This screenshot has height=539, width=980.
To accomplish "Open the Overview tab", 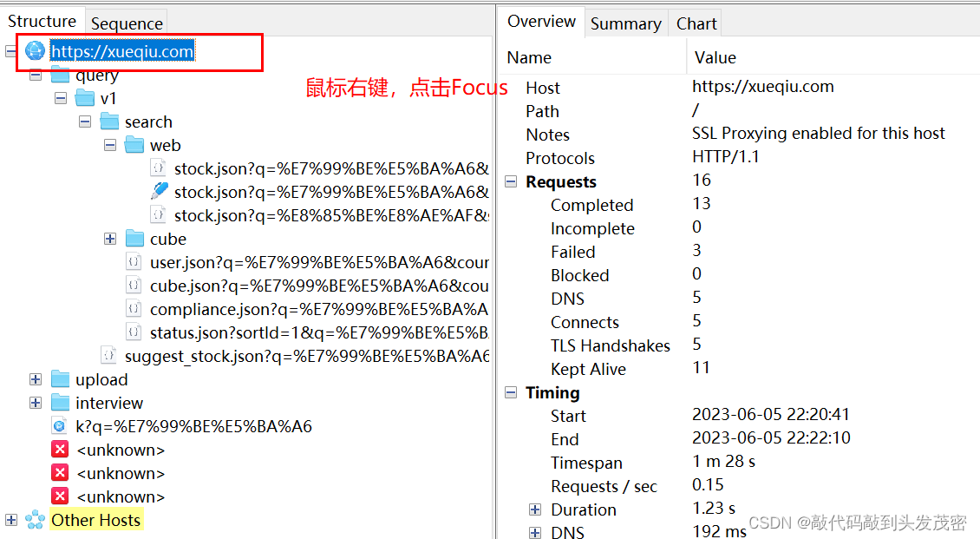I will click(x=541, y=21).
